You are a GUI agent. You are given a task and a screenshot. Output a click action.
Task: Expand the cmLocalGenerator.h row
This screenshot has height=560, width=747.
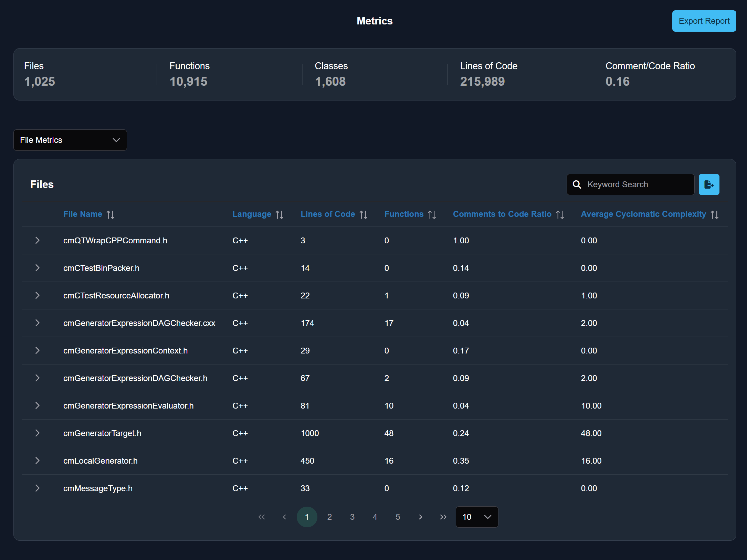(x=38, y=461)
